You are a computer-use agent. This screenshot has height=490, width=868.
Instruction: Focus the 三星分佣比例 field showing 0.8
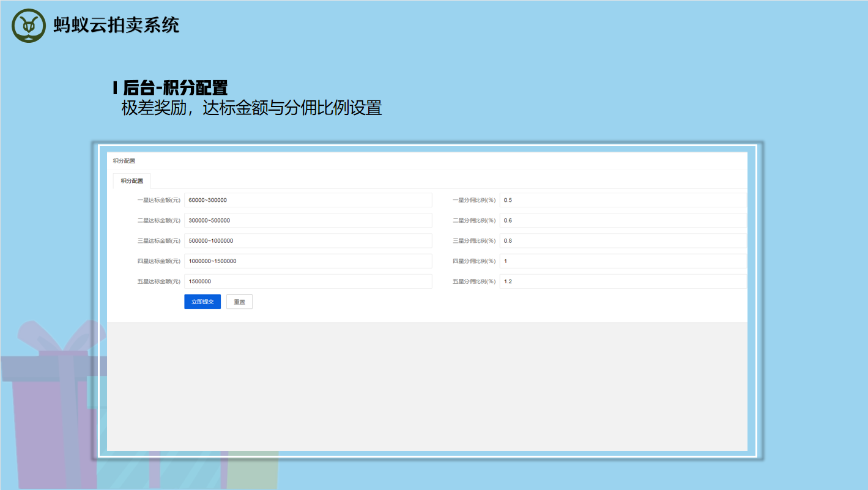pyautogui.click(x=623, y=240)
